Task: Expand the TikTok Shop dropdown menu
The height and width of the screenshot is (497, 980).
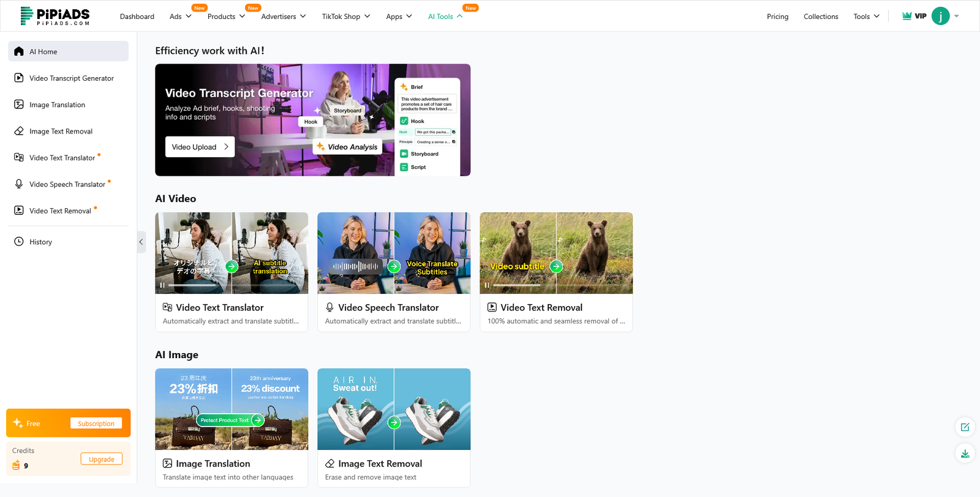Action: coord(346,17)
